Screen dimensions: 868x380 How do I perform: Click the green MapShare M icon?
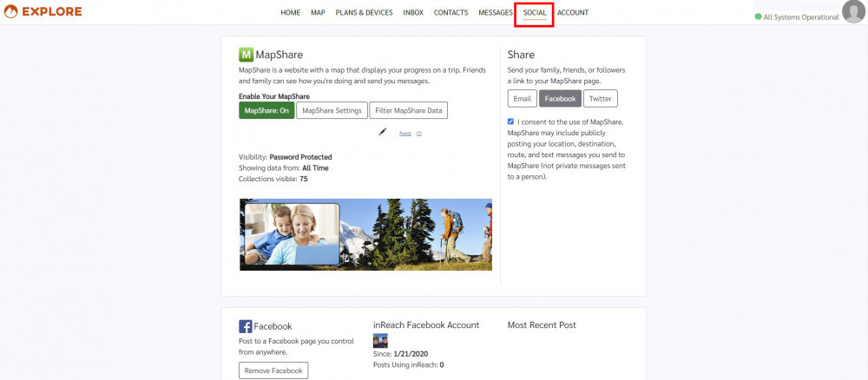click(246, 55)
